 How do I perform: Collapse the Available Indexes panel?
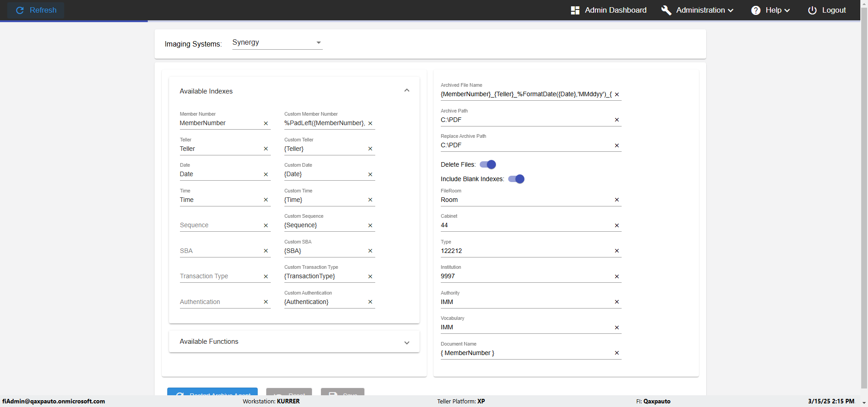pos(406,91)
